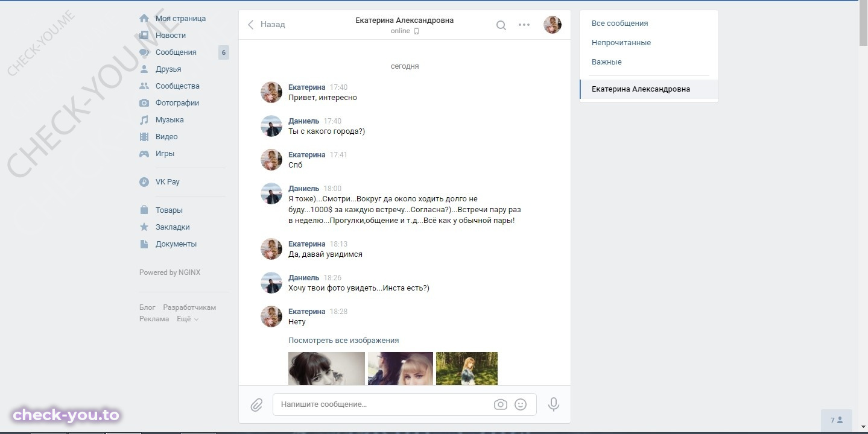Open the three-dots conversation actions menu
The image size is (868, 434).
pyautogui.click(x=524, y=25)
